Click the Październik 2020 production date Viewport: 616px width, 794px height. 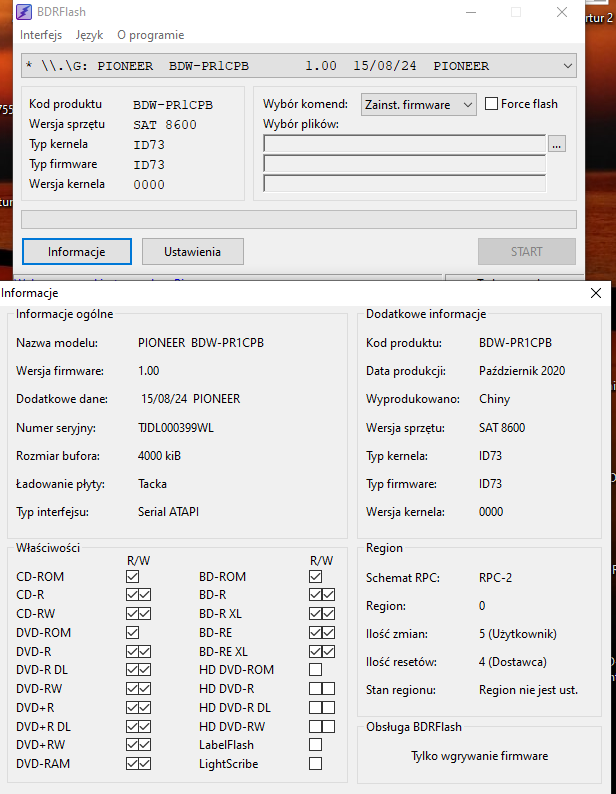click(x=522, y=371)
